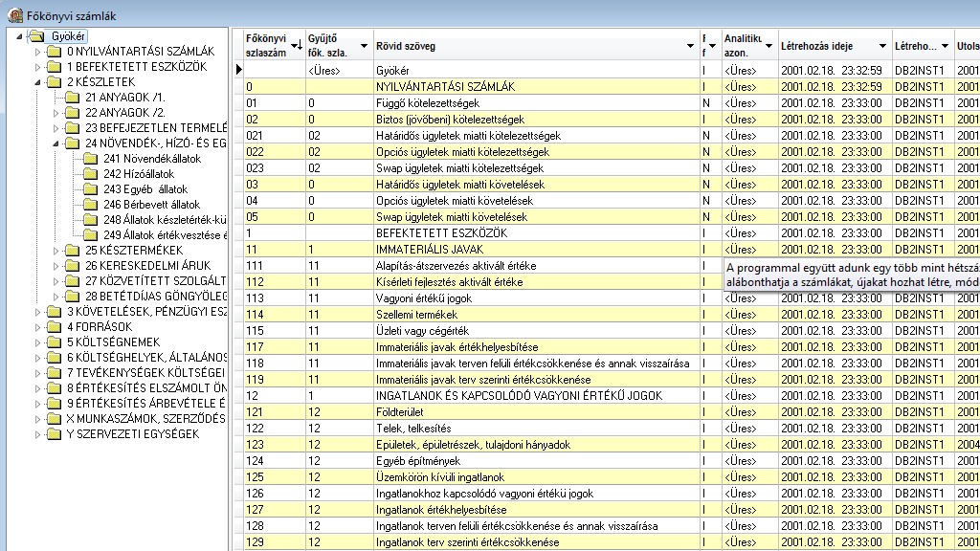Expand the 4 FORRÁSOK node

tap(37, 327)
